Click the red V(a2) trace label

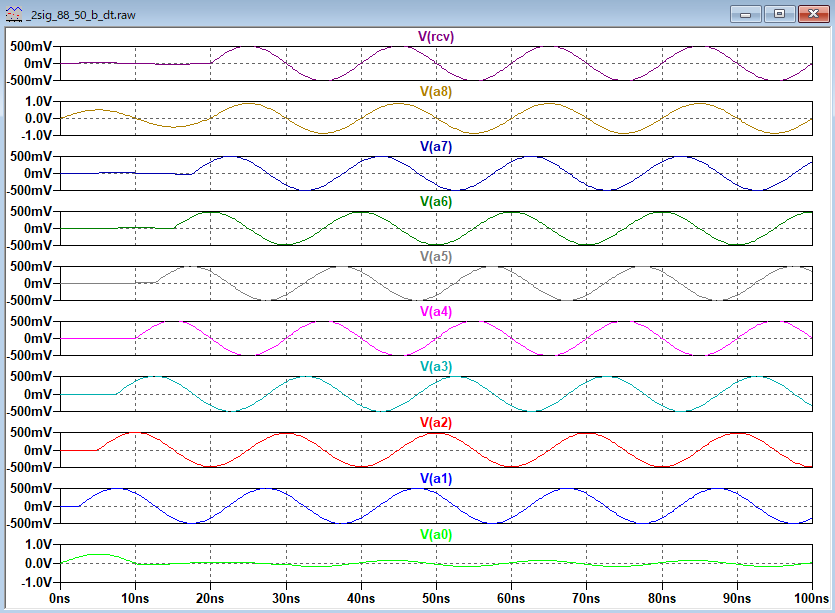[x=436, y=423]
